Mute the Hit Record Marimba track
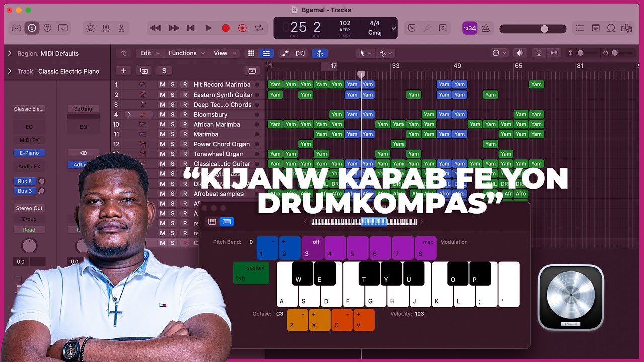The height and width of the screenshot is (362, 644). 162,85
